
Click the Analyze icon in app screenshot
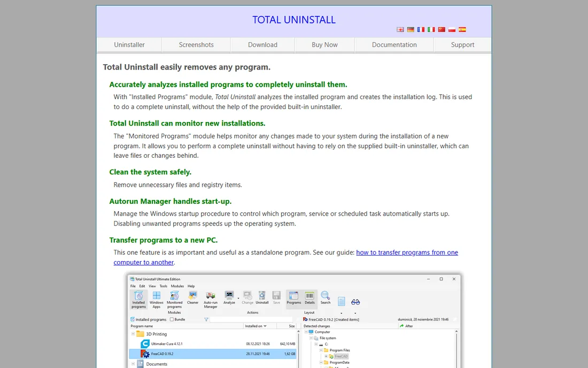pos(229,297)
